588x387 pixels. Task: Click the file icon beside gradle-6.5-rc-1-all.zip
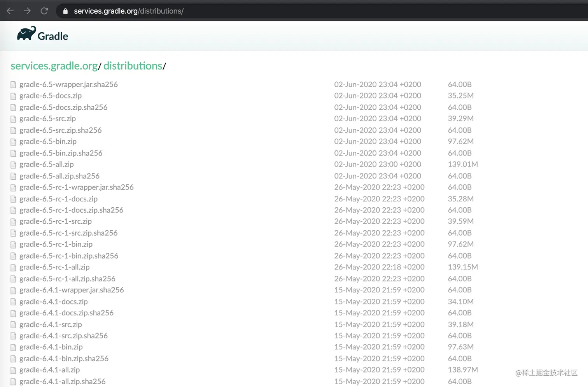click(13, 268)
